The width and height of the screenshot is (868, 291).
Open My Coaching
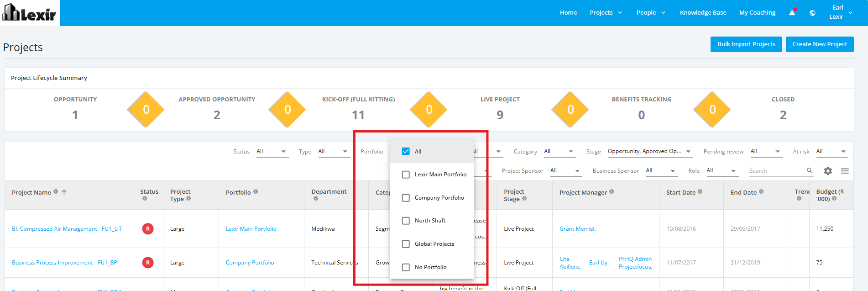click(757, 12)
